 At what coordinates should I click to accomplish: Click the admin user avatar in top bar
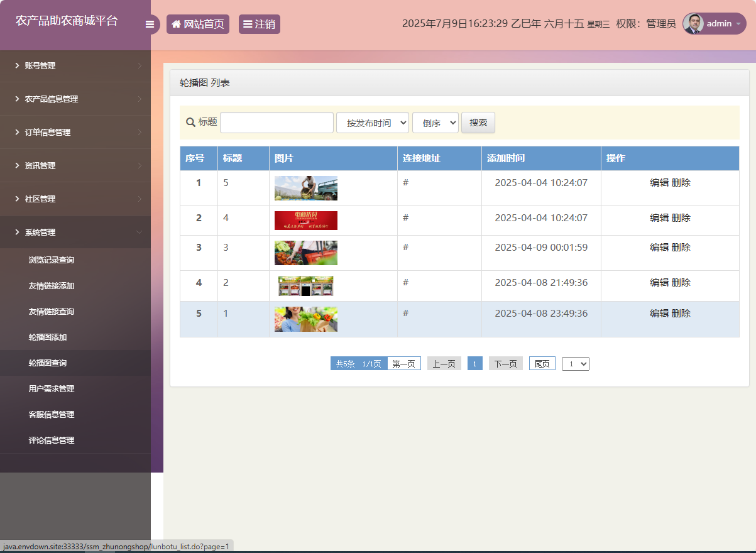pyautogui.click(x=693, y=24)
